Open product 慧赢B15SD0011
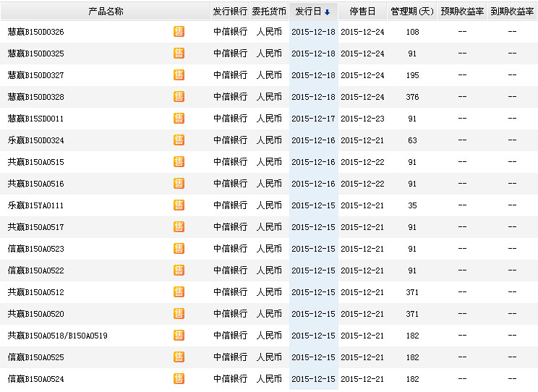538x392 pixels. (x=35, y=119)
